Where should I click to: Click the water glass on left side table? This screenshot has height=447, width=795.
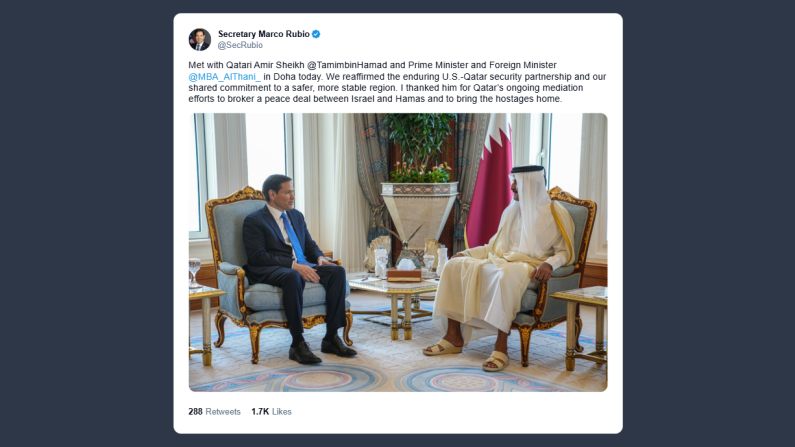point(195,272)
